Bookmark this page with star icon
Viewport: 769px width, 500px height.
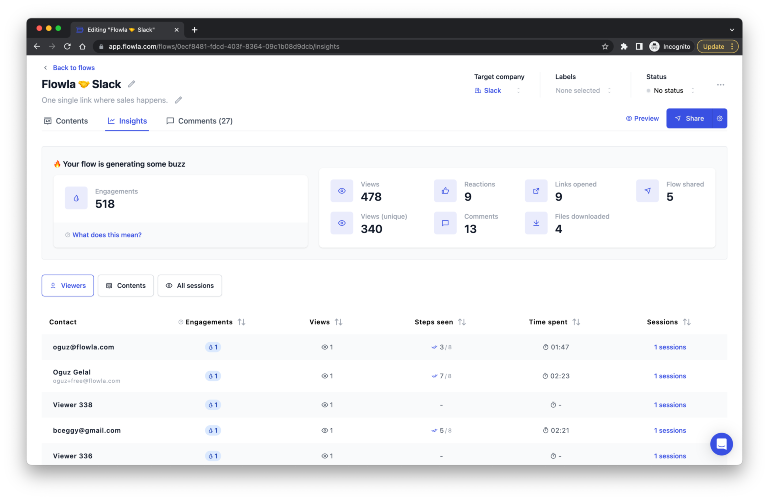(x=605, y=47)
